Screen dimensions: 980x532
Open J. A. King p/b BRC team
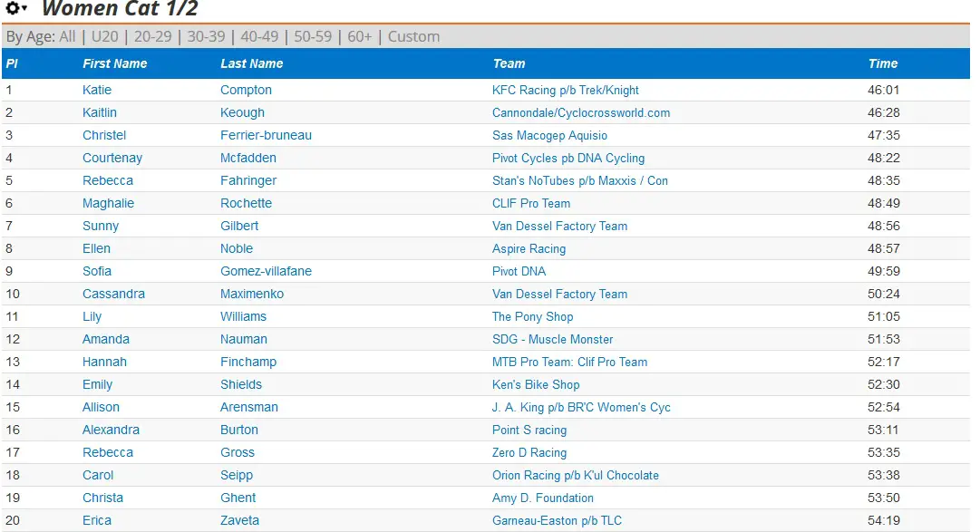(x=581, y=407)
